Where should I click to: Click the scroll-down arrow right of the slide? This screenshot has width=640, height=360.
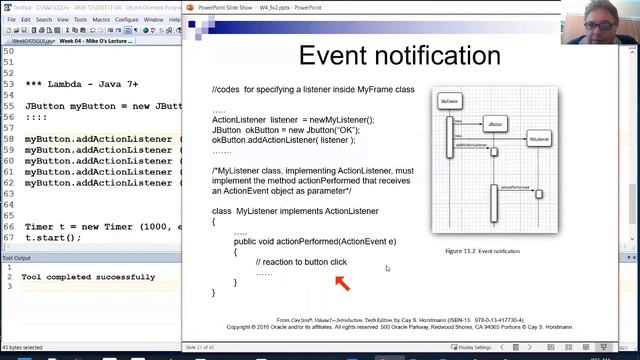click(632, 239)
